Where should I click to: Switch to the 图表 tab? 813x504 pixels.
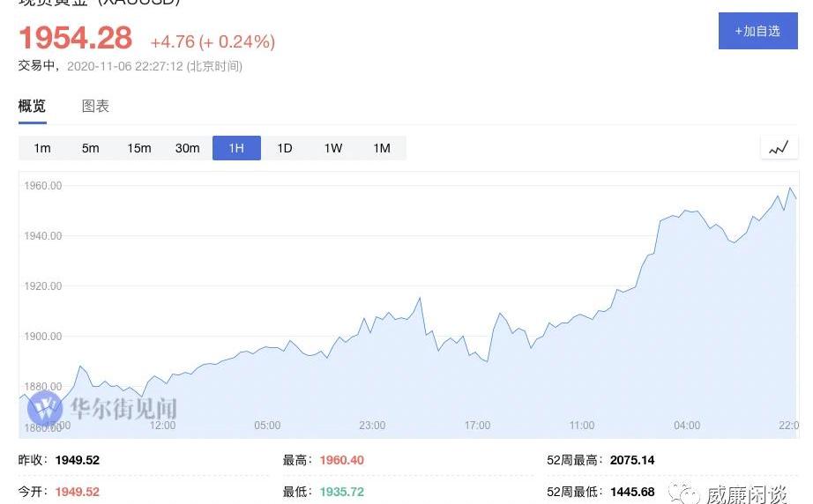coord(95,107)
